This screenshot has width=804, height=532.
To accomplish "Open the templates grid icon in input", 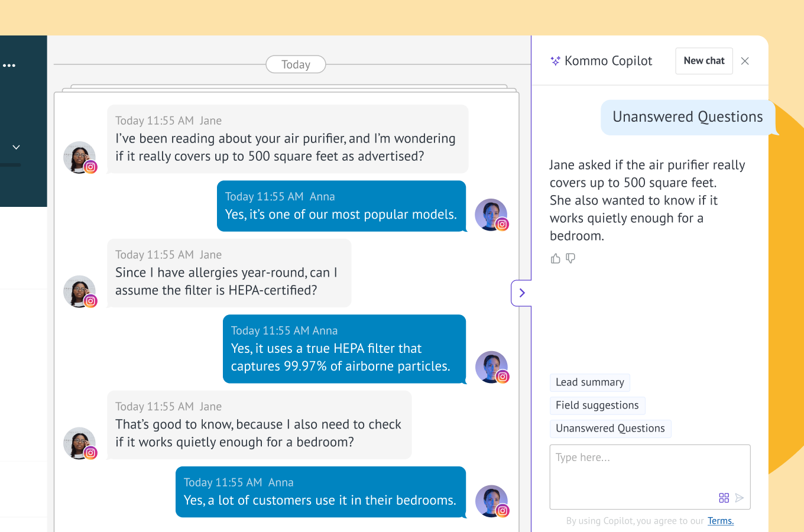I will pyautogui.click(x=724, y=498).
